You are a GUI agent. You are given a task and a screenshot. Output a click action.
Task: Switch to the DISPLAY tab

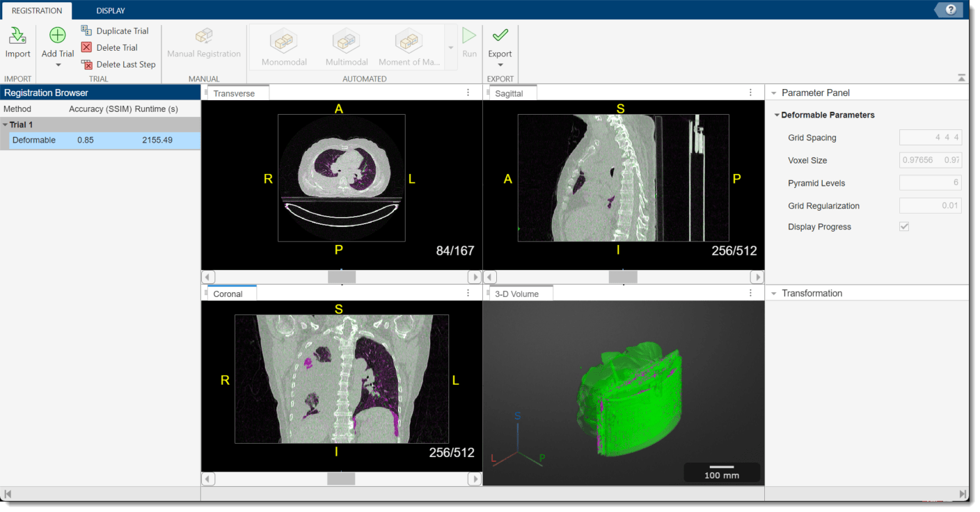110,10
